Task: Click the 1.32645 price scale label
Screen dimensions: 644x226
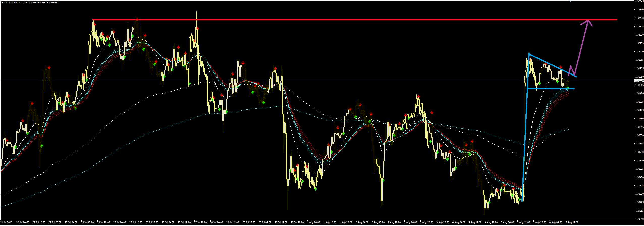Action: (639, 1)
